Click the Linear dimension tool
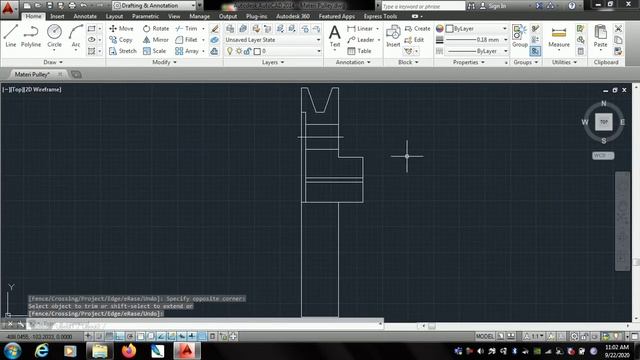This screenshot has width=640, height=360. coord(360,29)
